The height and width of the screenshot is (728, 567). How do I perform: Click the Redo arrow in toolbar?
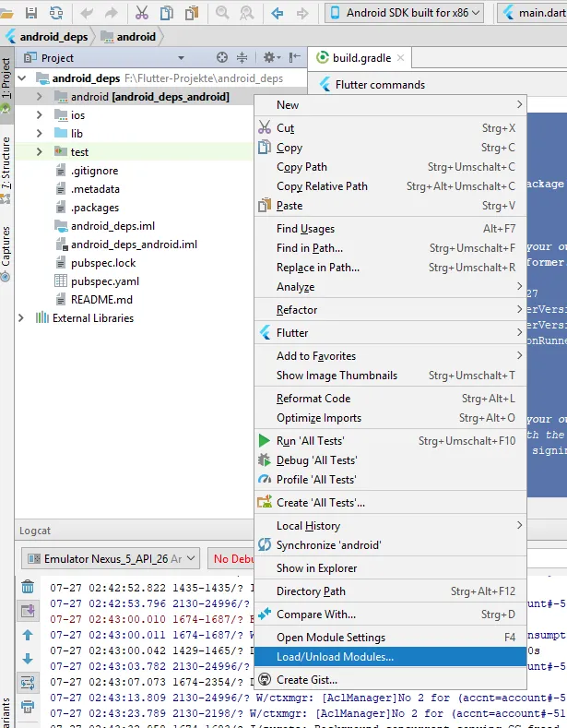[x=112, y=13]
